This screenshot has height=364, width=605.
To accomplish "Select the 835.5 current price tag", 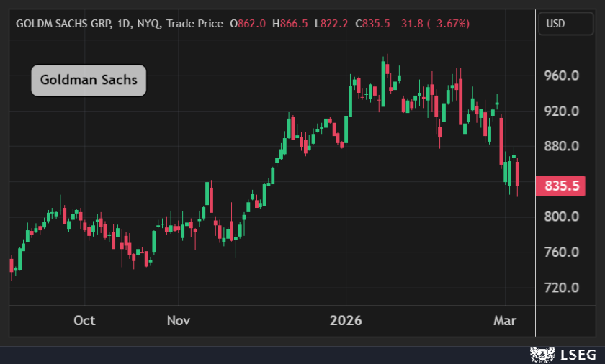I will (x=562, y=186).
